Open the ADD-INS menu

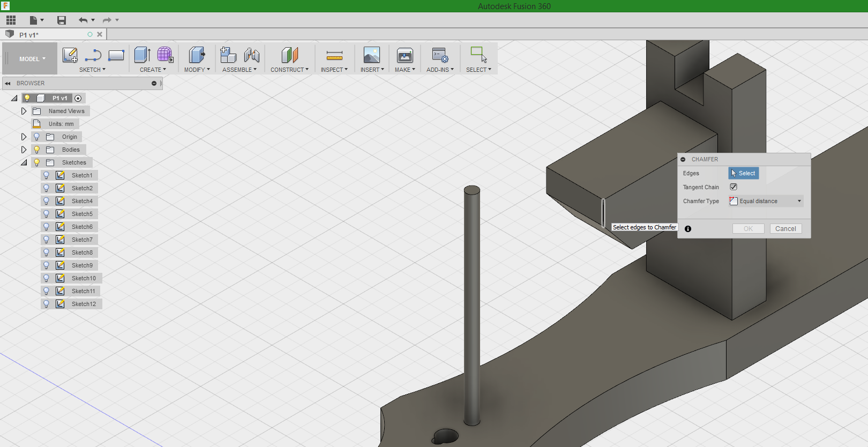pos(440,70)
